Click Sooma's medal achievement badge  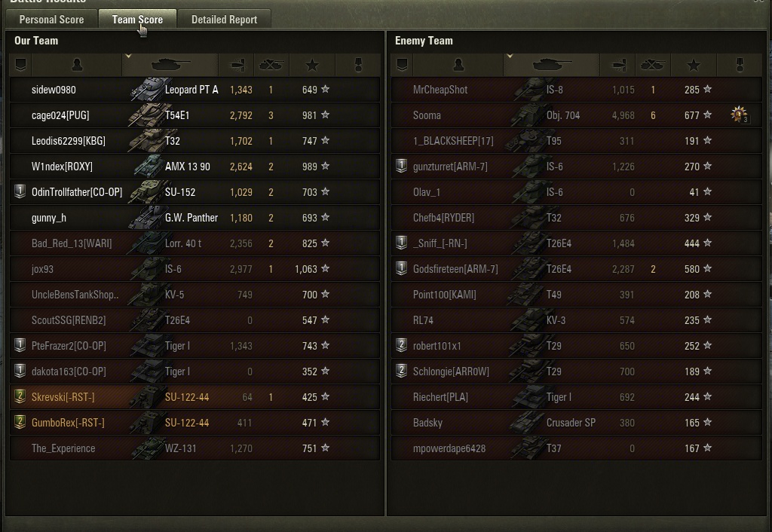[x=739, y=115]
